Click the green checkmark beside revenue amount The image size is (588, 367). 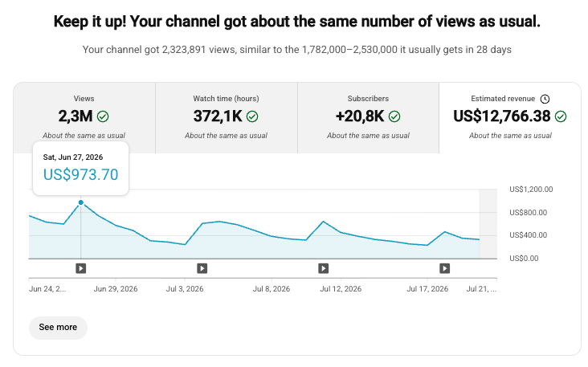pyautogui.click(x=561, y=116)
